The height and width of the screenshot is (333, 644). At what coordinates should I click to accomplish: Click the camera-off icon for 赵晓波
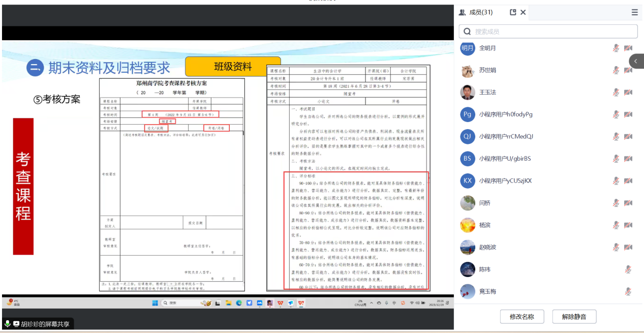point(628,247)
